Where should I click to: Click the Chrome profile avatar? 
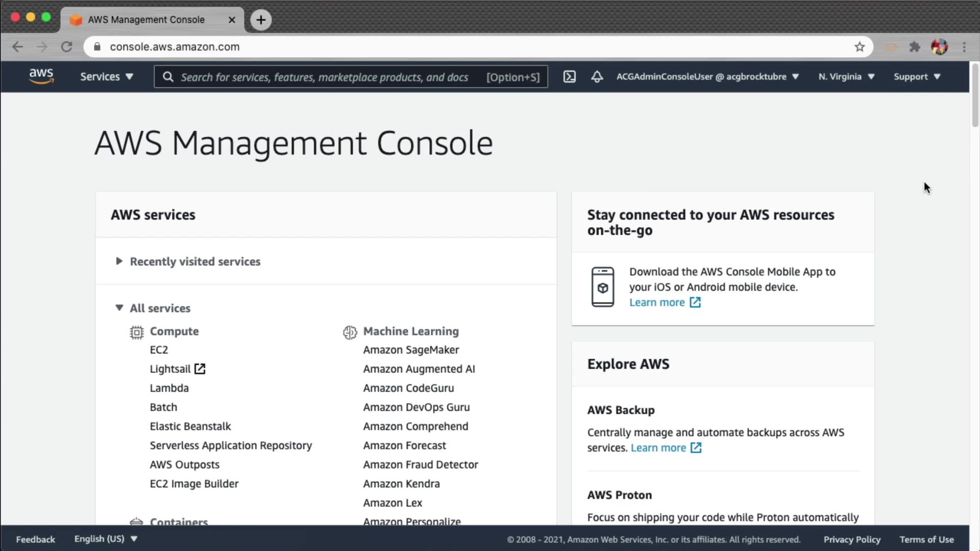939,47
